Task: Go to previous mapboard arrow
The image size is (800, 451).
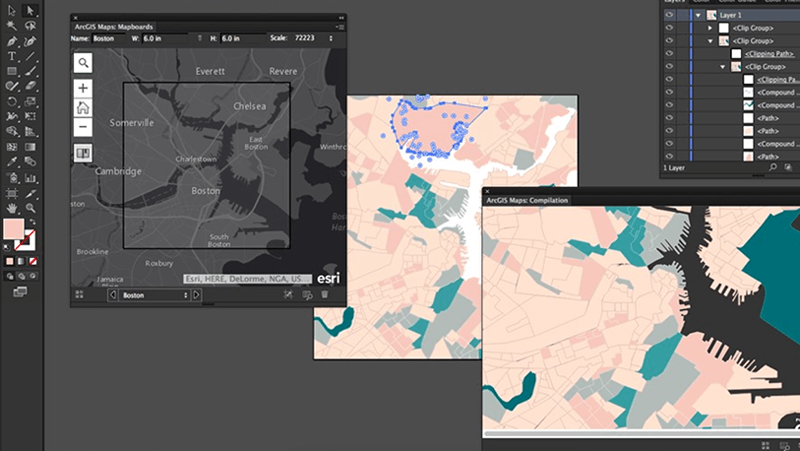Action: coord(113,295)
